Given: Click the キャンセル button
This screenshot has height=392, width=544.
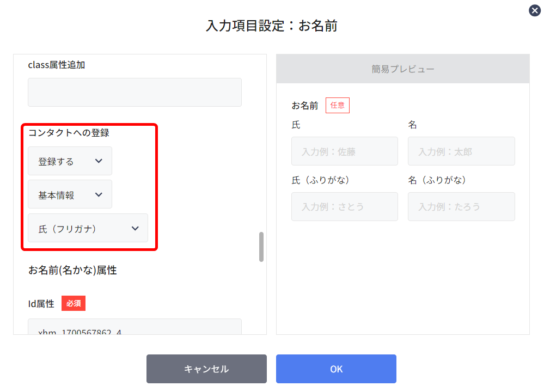Looking at the screenshot, I should pos(206,369).
